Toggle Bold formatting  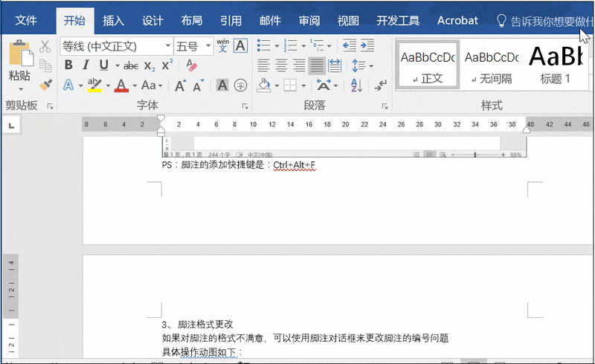pos(68,65)
